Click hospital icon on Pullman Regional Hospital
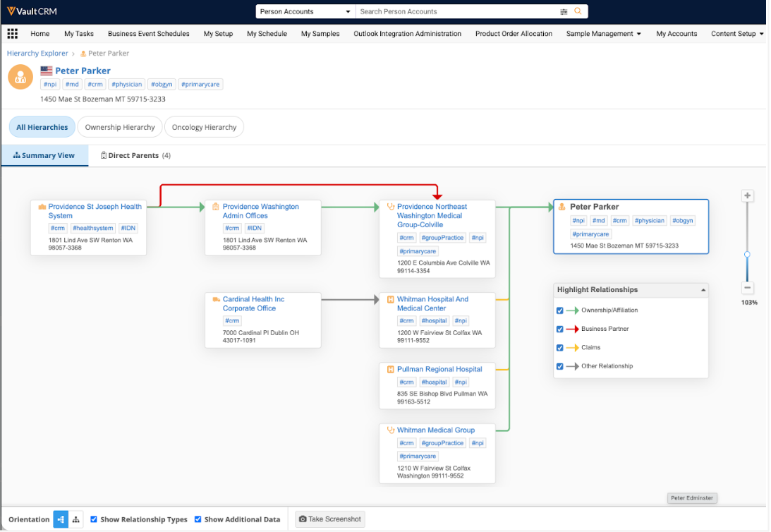 coord(390,369)
